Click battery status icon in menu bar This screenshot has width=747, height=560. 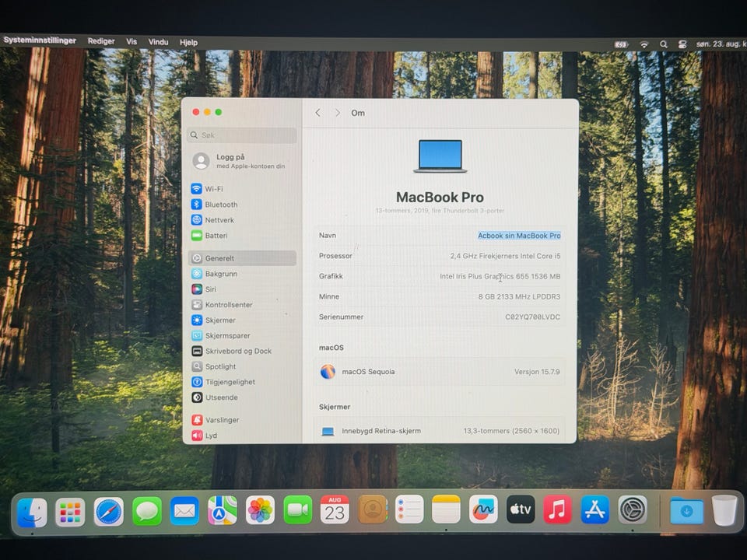pos(621,44)
